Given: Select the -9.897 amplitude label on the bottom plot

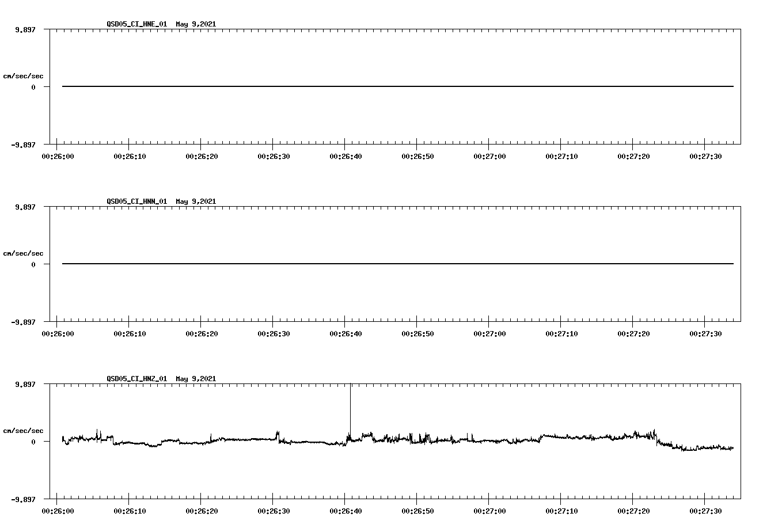Looking at the screenshot, I should (x=22, y=500).
